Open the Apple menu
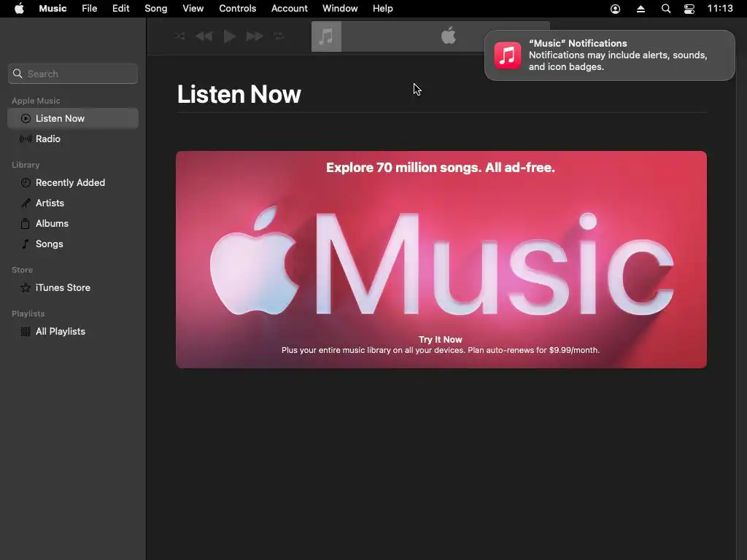 tap(19, 9)
